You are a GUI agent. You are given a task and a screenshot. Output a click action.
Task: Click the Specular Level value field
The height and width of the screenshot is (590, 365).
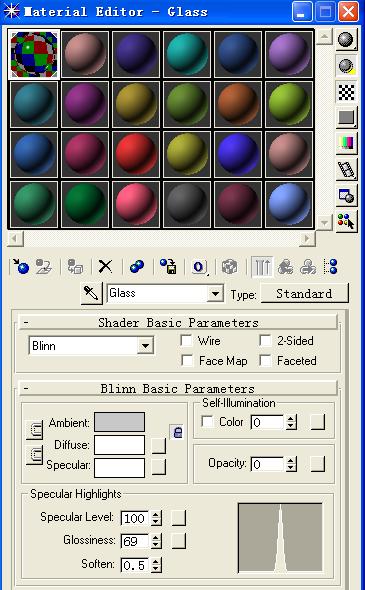[135, 518]
